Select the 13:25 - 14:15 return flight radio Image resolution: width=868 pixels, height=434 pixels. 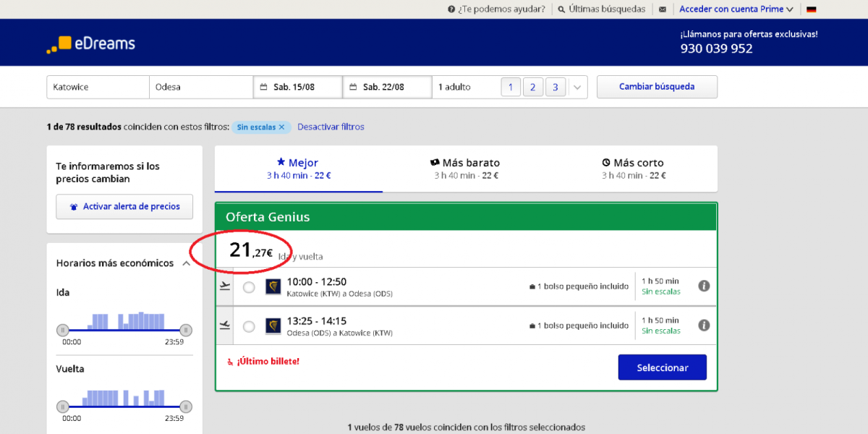[249, 326]
